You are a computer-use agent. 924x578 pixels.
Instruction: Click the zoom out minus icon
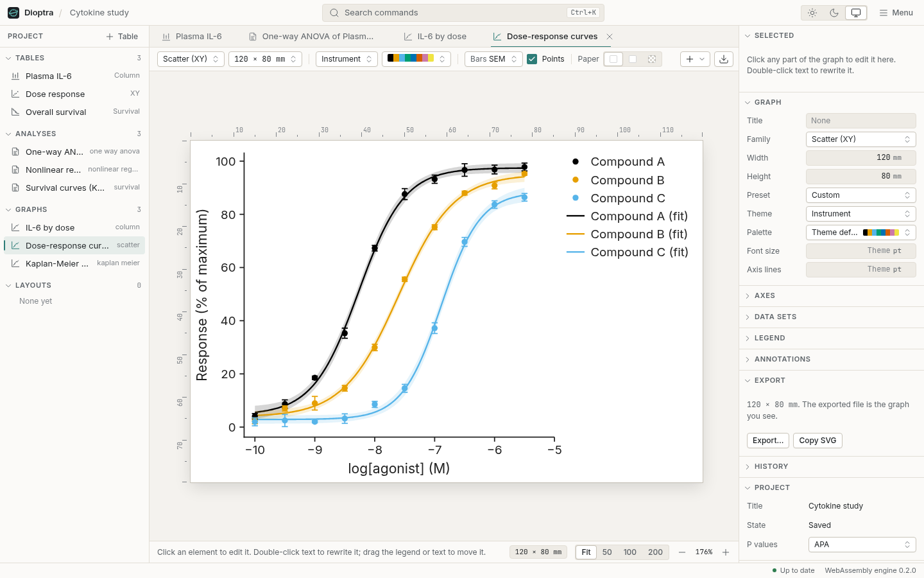click(x=682, y=552)
